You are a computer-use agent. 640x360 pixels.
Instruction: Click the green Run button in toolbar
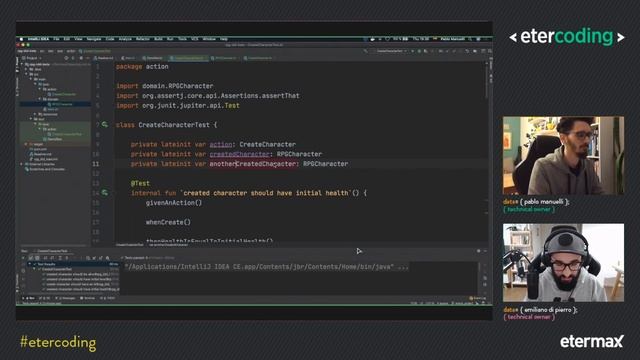(413, 51)
